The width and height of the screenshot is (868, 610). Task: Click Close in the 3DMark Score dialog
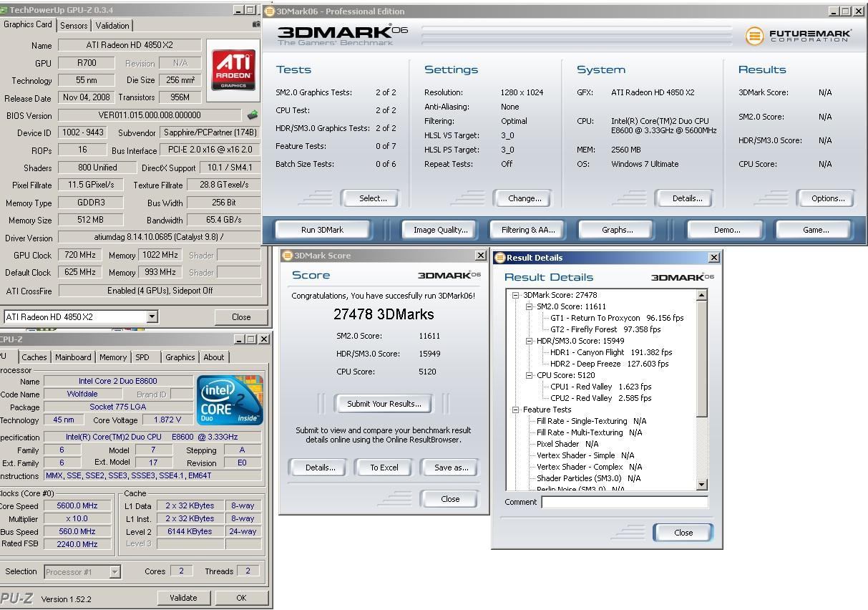(450, 499)
